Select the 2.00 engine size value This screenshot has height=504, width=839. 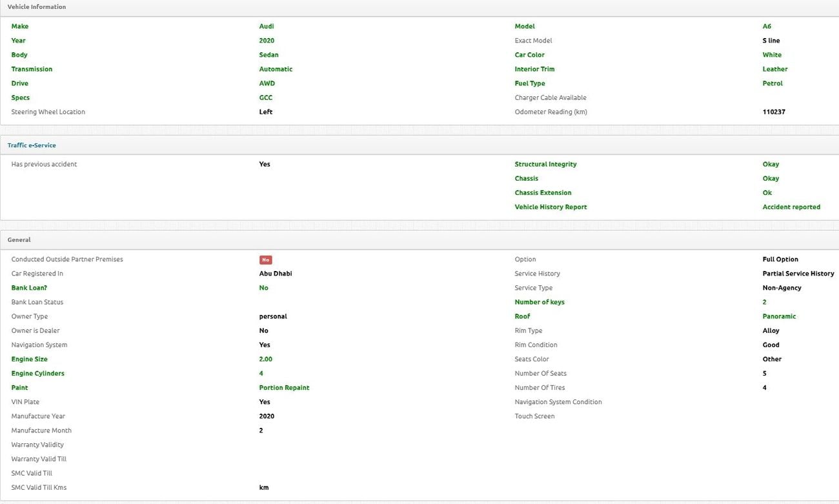(266, 359)
